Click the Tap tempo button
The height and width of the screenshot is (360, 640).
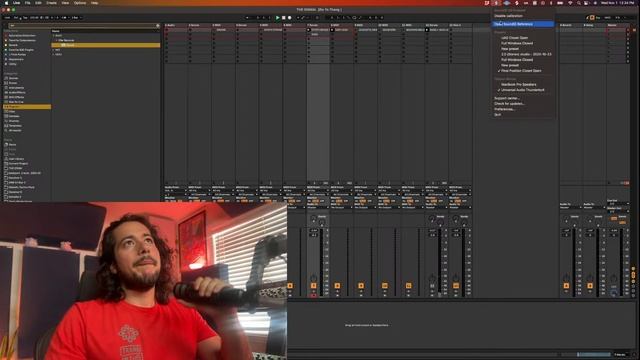click(x=25, y=18)
